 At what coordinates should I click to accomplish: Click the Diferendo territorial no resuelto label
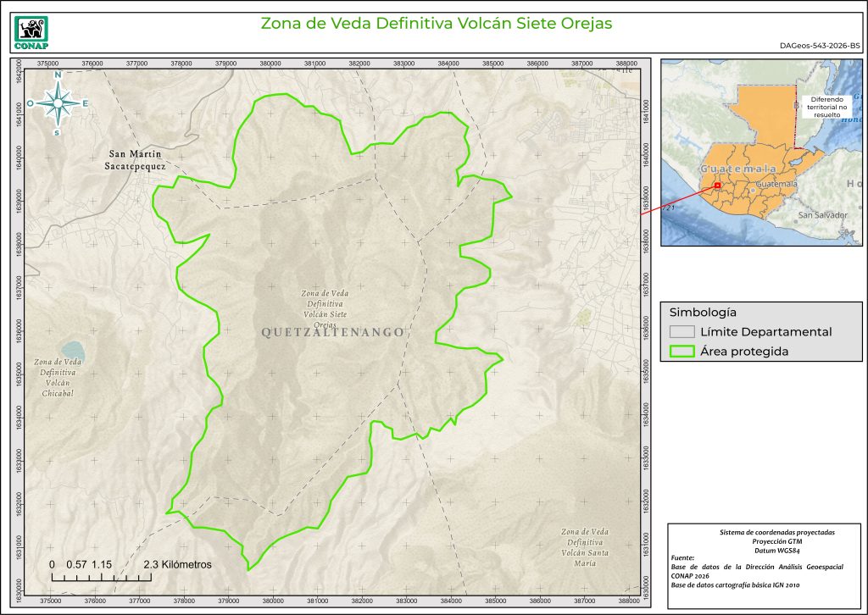(827, 105)
